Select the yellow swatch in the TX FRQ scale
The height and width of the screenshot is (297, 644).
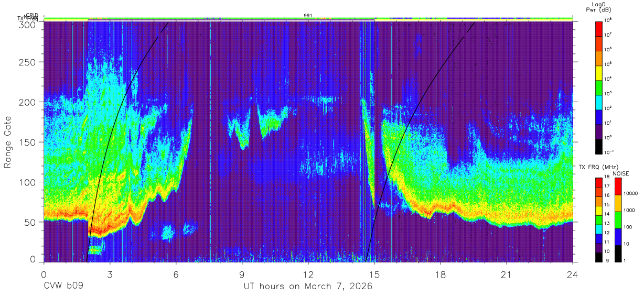click(599, 210)
